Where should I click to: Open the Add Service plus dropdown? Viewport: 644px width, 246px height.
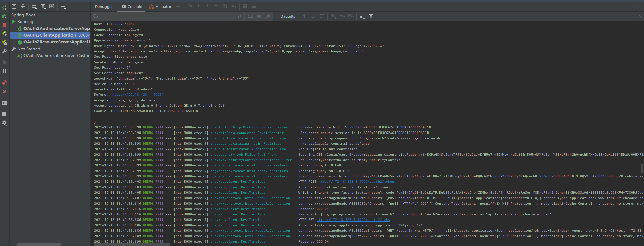(x=63, y=6)
